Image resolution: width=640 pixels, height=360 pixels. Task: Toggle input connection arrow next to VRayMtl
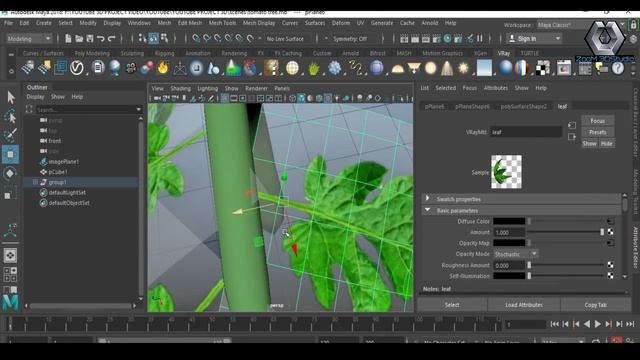pos(572,125)
